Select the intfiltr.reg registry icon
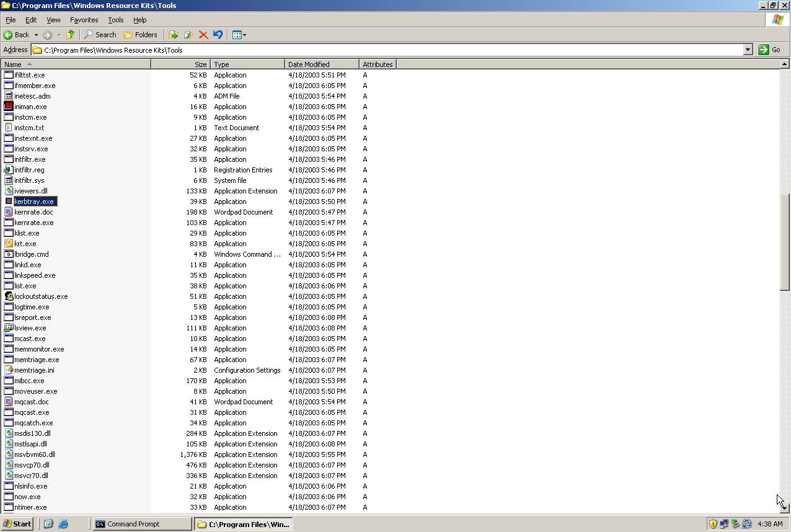 (x=9, y=170)
